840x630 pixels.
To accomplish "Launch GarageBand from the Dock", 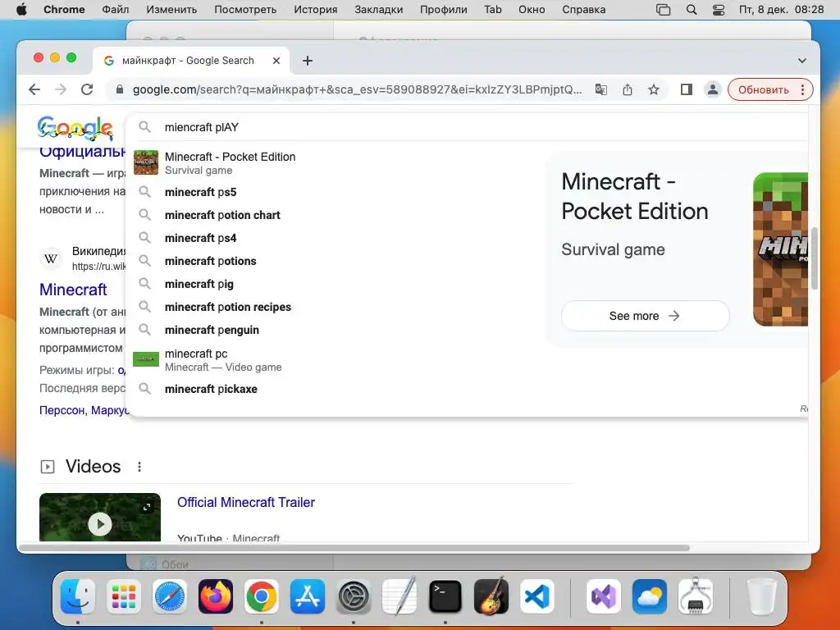I will click(491, 596).
